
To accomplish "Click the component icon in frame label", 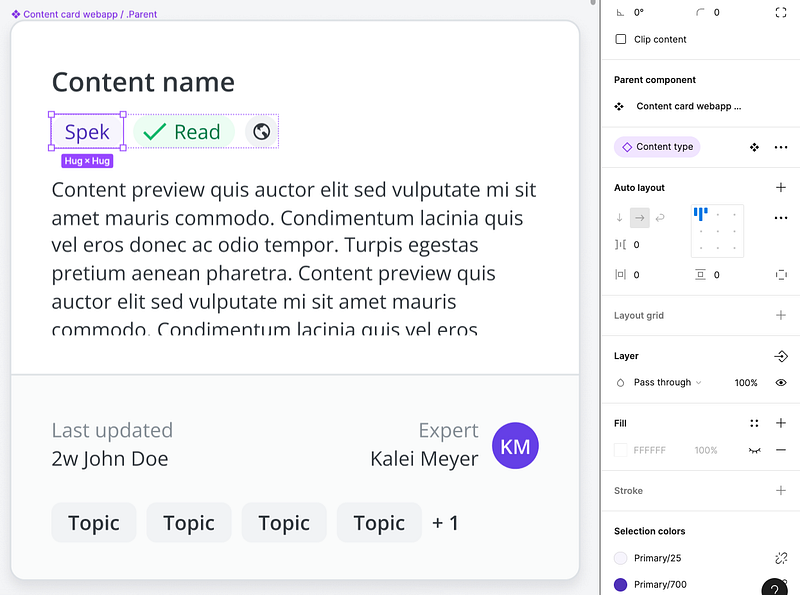I will (16, 14).
